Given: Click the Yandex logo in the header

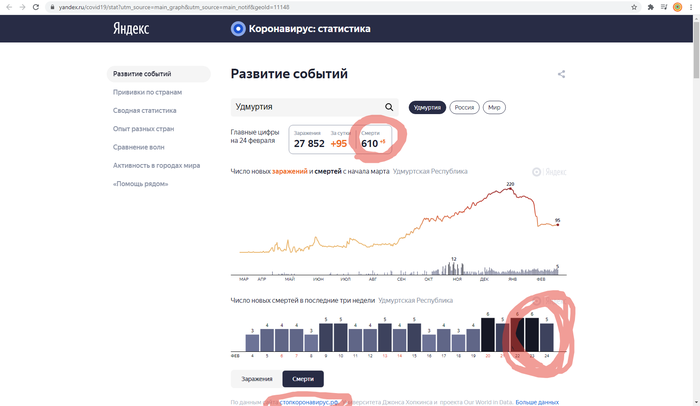Looking at the screenshot, I should tap(131, 28).
